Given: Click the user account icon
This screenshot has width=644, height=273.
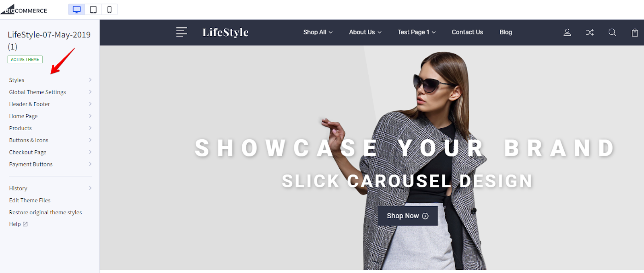Looking at the screenshot, I should pos(567,33).
